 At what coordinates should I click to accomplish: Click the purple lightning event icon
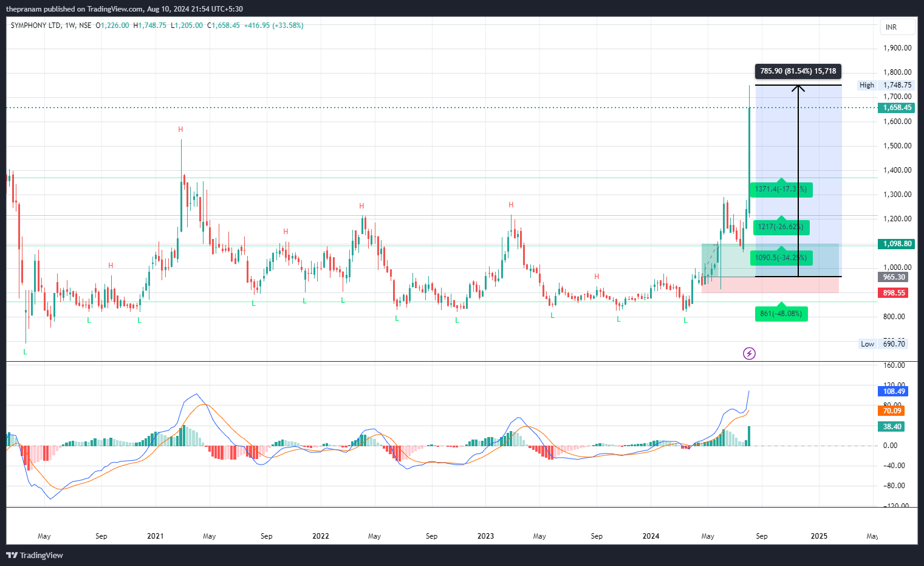tap(749, 353)
